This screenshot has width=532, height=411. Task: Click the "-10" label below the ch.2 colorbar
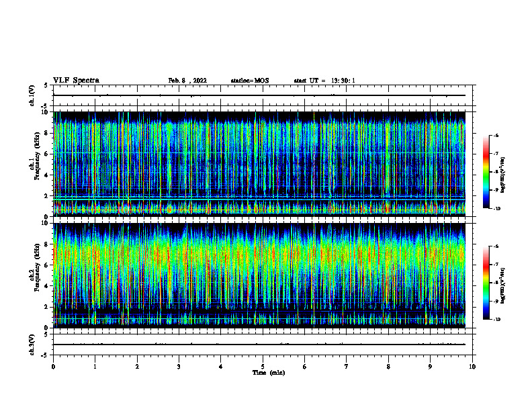click(496, 319)
